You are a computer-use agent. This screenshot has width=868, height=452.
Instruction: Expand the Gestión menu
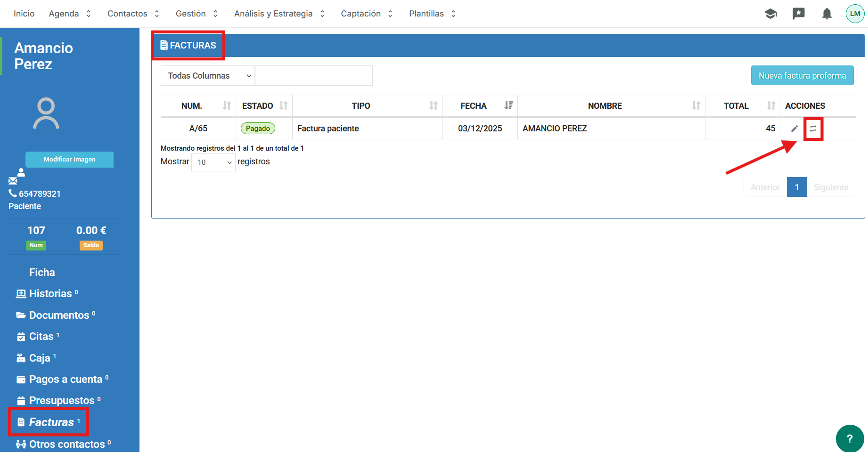click(x=197, y=14)
